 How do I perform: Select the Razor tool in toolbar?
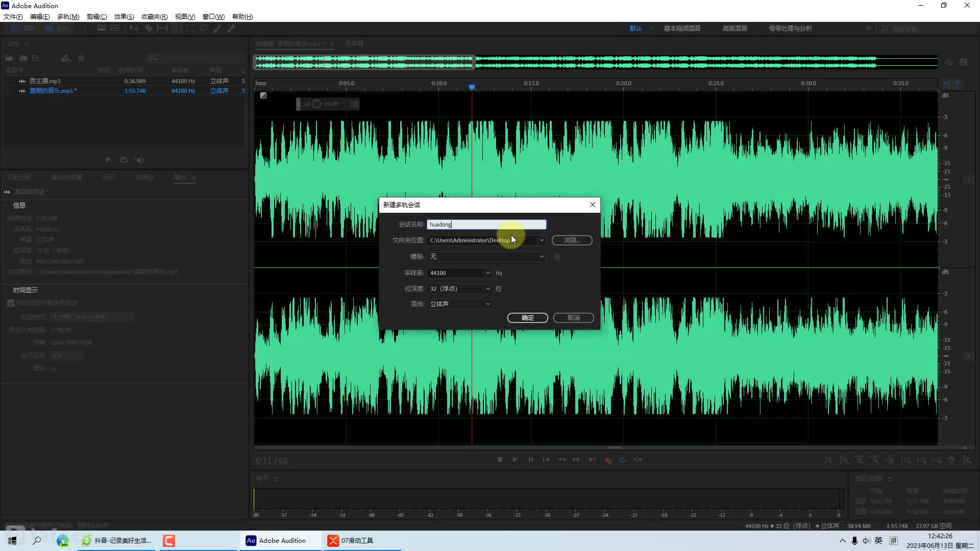click(x=149, y=29)
